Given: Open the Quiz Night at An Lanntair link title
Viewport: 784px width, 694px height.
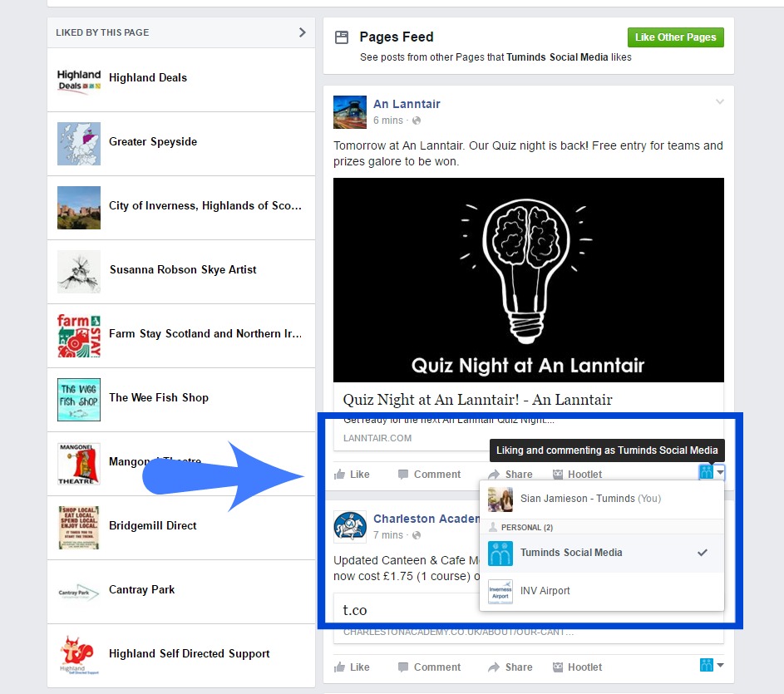Looking at the screenshot, I should point(477,400).
